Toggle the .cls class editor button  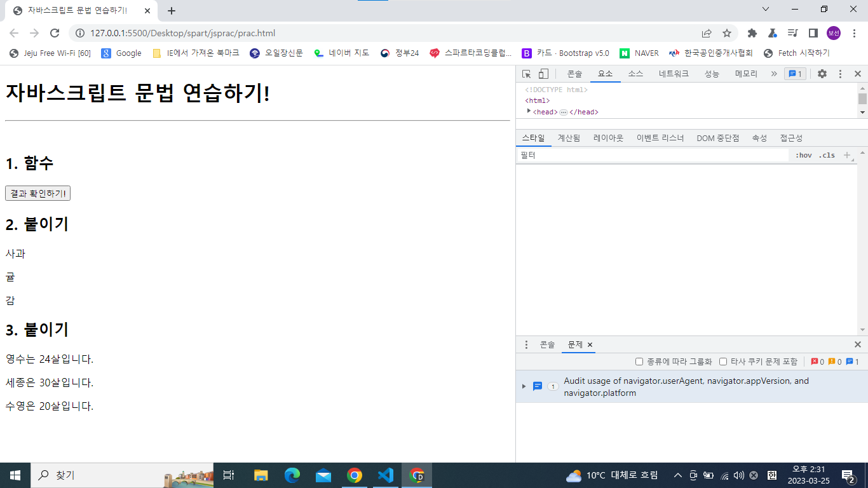pyautogui.click(x=827, y=155)
